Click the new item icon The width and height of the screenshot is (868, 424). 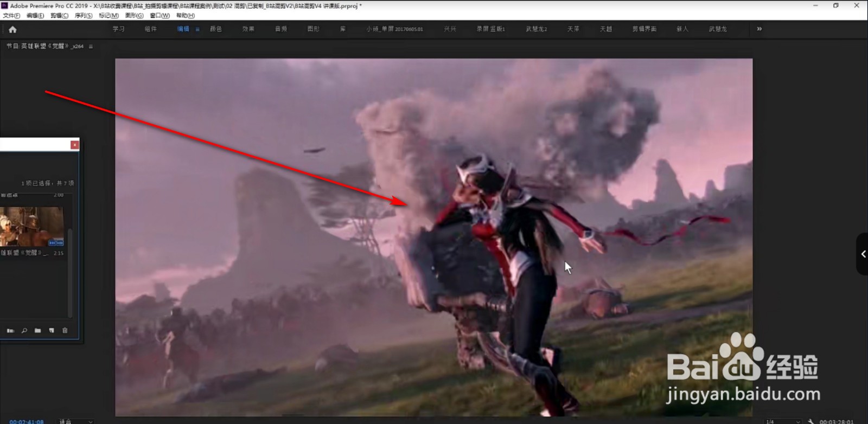(52, 331)
